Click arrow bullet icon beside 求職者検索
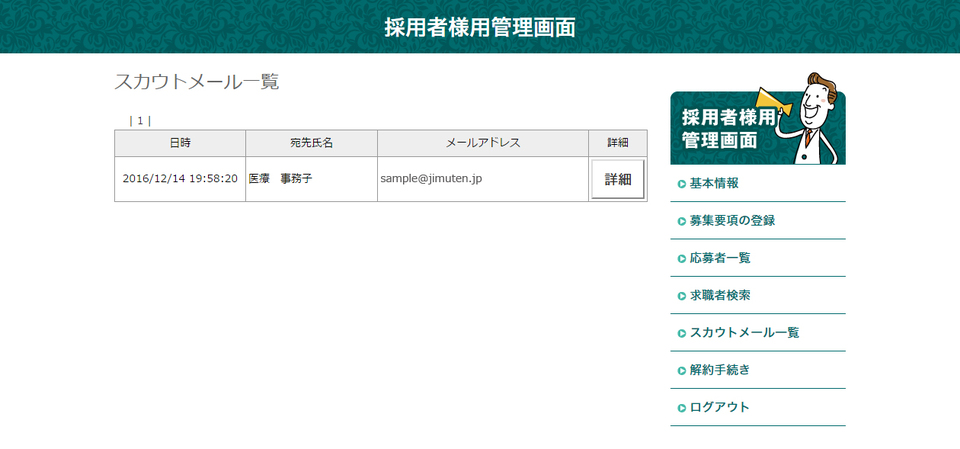The image size is (960, 449). (x=681, y=296)
